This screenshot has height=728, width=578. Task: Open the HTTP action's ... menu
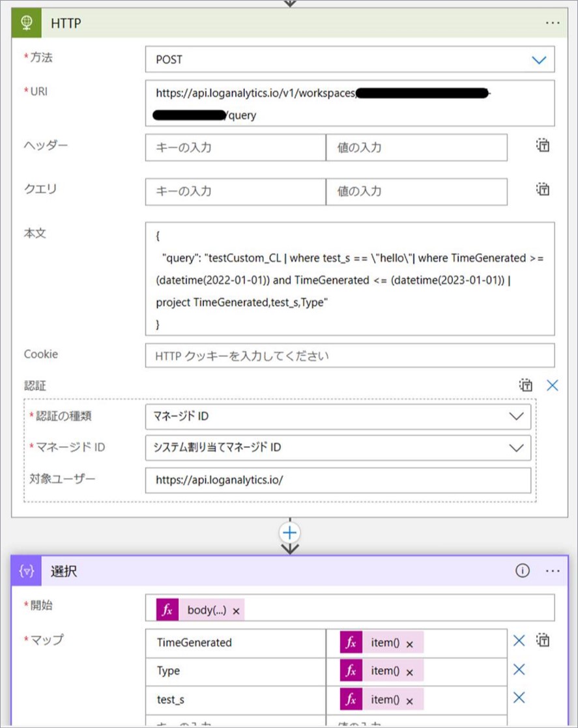pos(553,23)
